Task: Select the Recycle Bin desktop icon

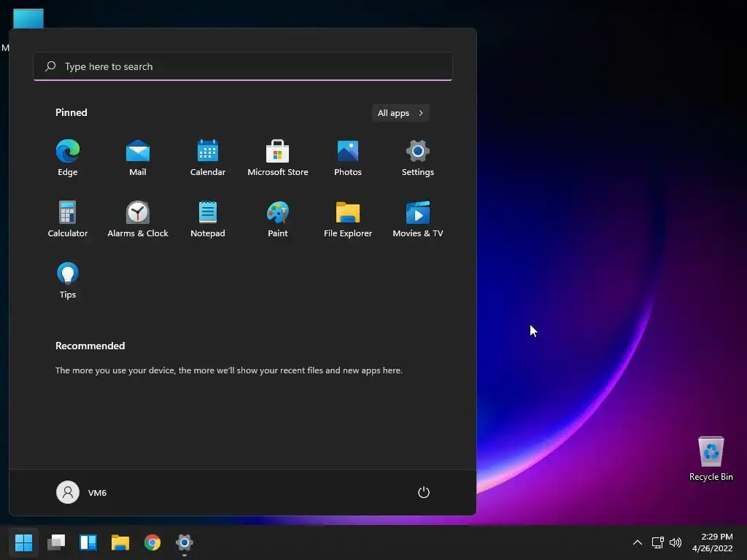Action: [x=711, y=459]
